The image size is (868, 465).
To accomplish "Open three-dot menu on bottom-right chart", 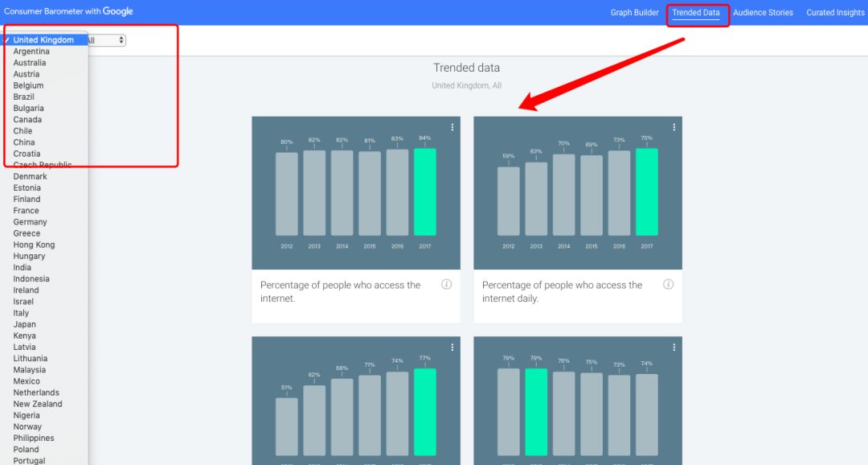I will 674,348.
